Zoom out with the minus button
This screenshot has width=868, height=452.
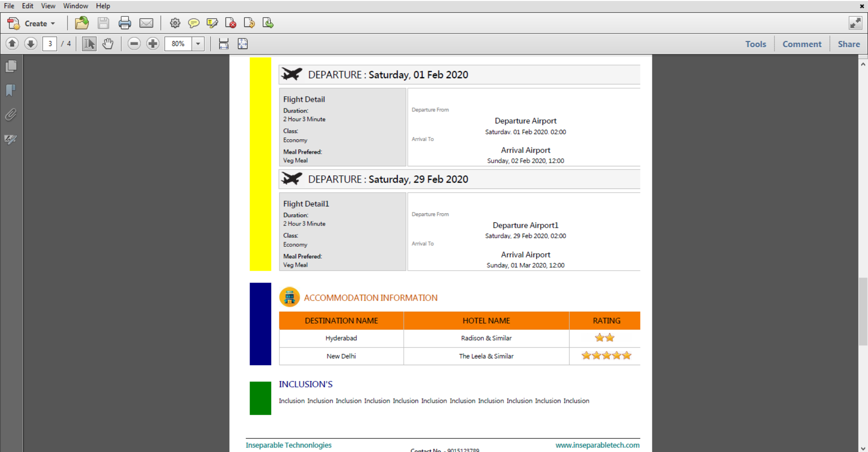134,44
